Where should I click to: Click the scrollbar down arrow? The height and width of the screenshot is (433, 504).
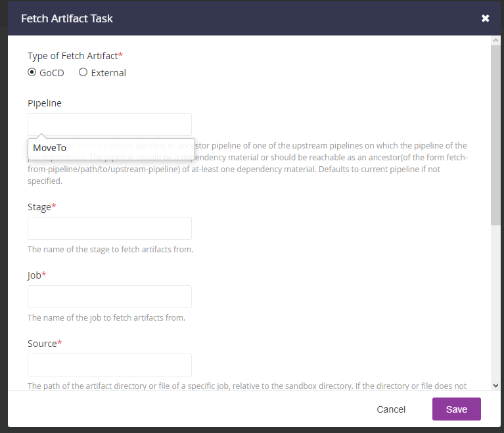(x=495, y=386)
